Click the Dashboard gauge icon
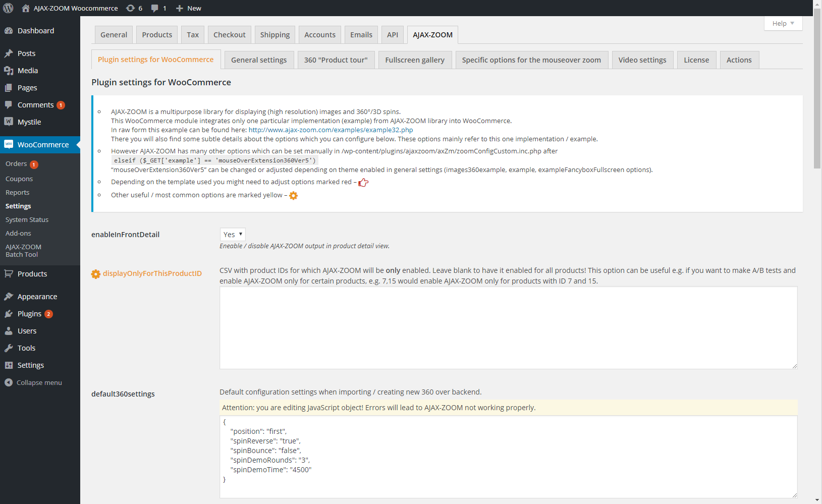This screenshot has width=822, height=504. (9, 31)
